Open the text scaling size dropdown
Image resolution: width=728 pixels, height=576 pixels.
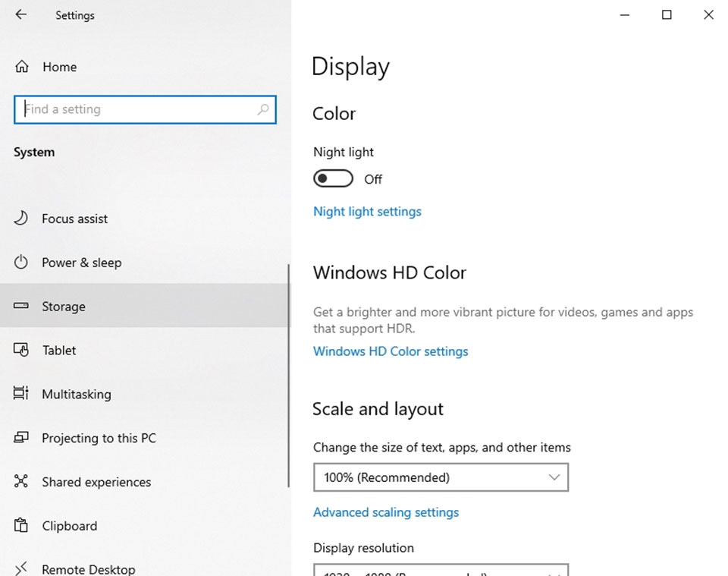pos(441,477)
